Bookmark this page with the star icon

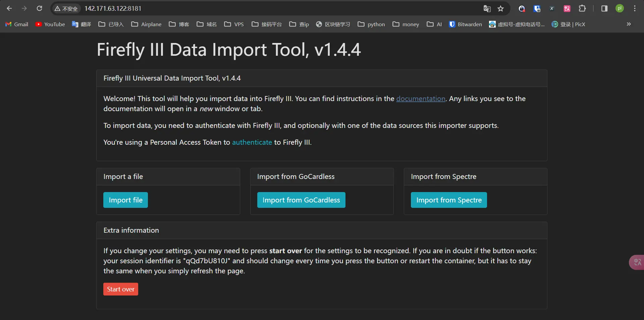[501, 8]
